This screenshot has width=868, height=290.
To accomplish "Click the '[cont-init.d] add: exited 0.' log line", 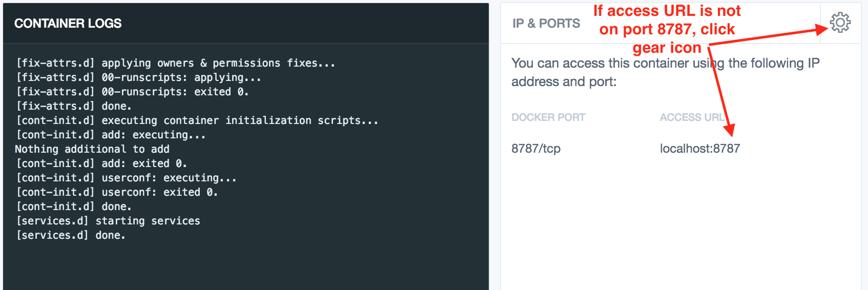I will click(101, 163).
